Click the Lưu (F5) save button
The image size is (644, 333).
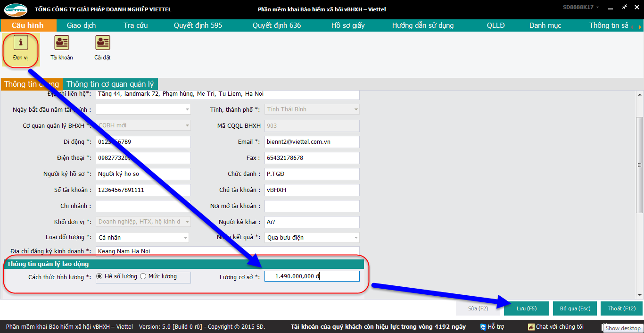click(x=527, y=308)
